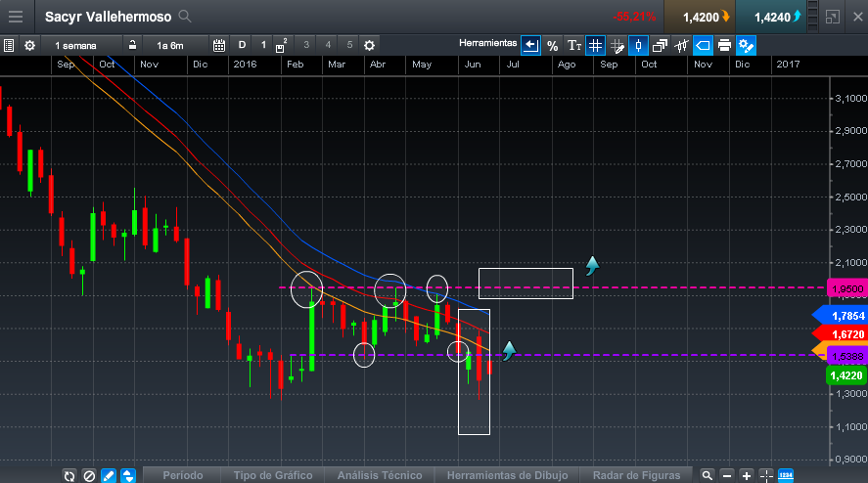Open the calendar date picker

click(219, 45)
